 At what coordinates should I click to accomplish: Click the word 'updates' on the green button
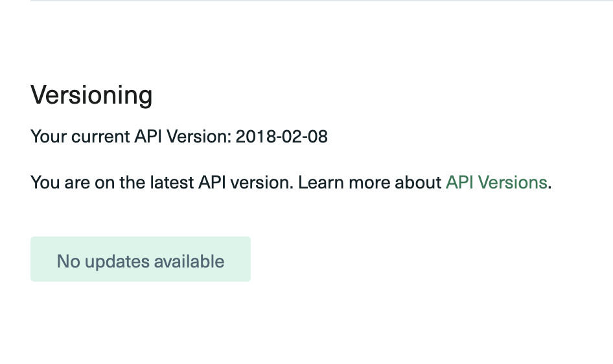tap(117, 262)
